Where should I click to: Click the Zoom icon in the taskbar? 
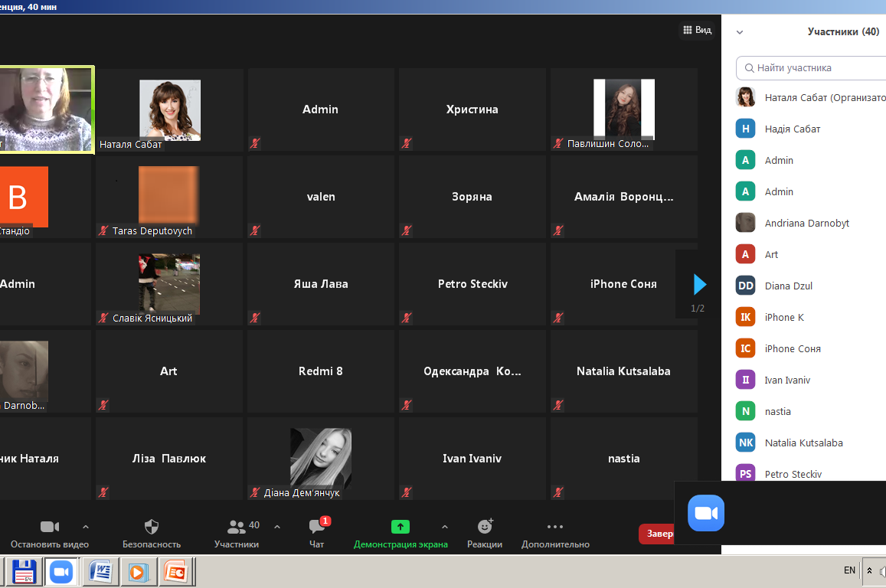60,571
